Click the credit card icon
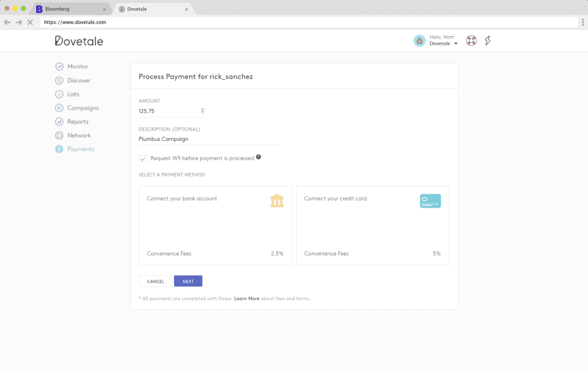This screenshot has width=588, height=372. point(430,201)
